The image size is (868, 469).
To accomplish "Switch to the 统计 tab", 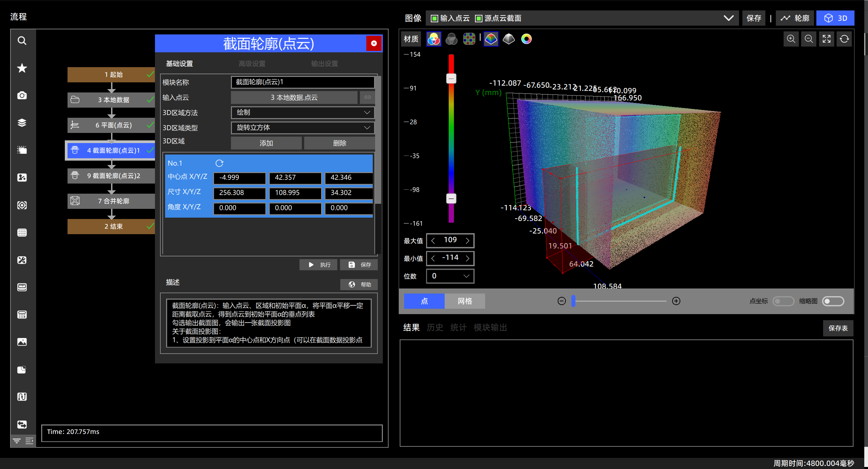I will coord(458,328).
